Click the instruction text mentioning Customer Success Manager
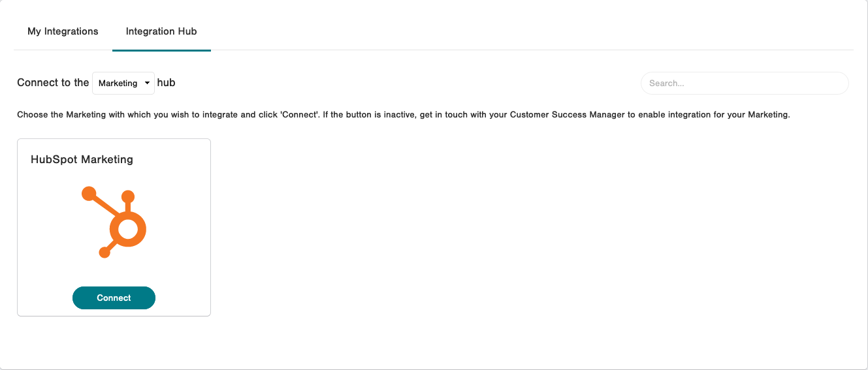 coord(404,115)
